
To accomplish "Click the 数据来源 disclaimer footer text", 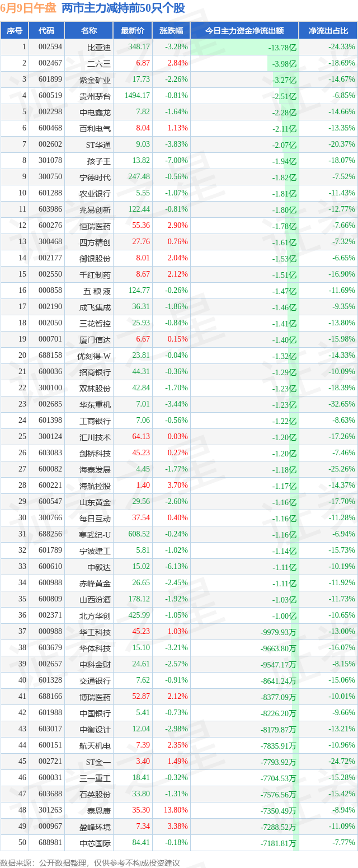I will (x=90, y=862).
